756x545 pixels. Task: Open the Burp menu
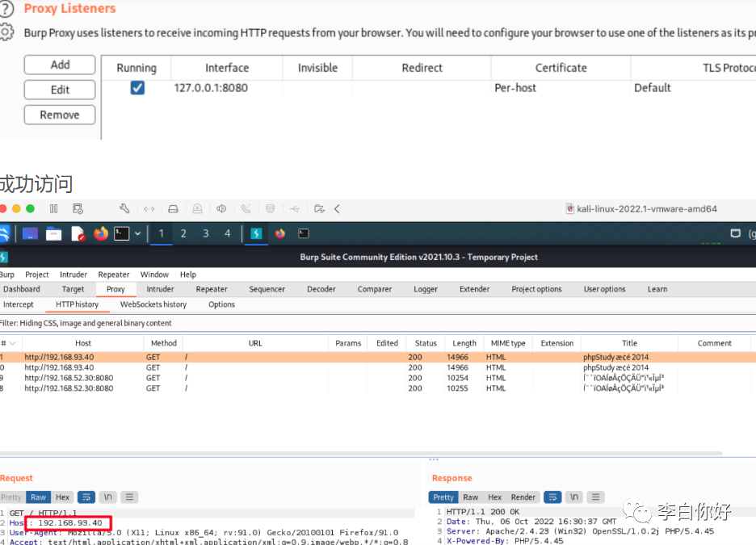pyautogui.click(x=7, y=275)
